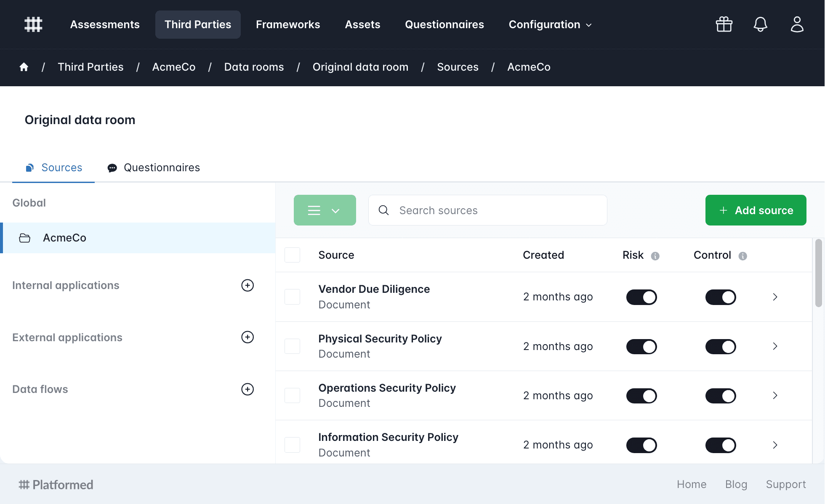
Task: Click the Risk column info icon
Action: 655,256
